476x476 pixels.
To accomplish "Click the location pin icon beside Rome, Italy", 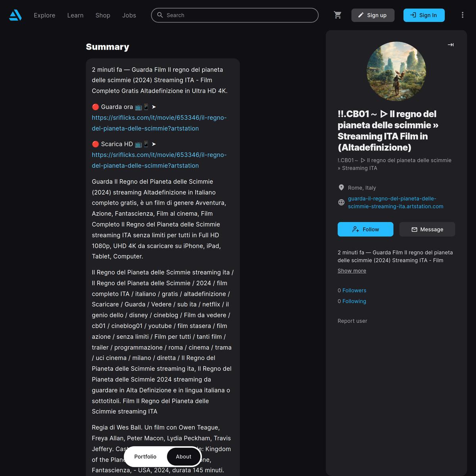I will coord(341,187).
